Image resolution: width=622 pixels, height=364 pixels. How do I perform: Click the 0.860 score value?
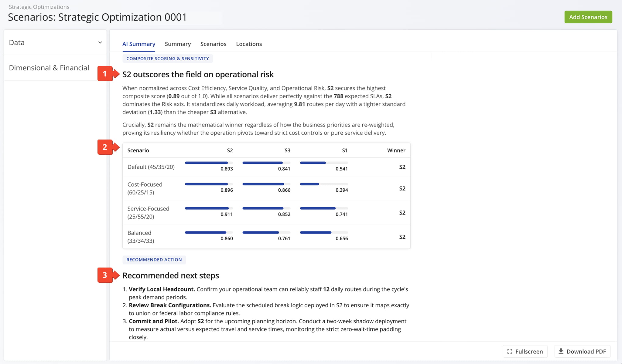click(227, 239)
